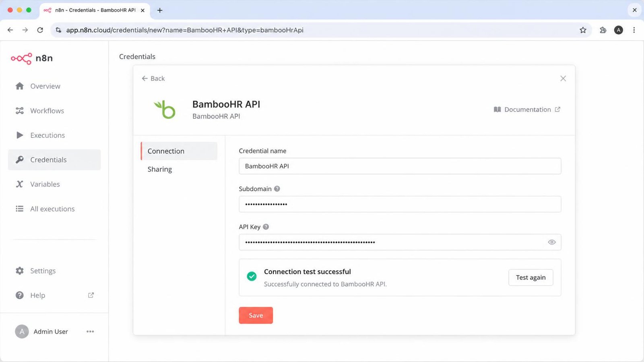Screen dimensions: 644x362
Task: Open the Chrome profile avatar
Action: [619, 30]
